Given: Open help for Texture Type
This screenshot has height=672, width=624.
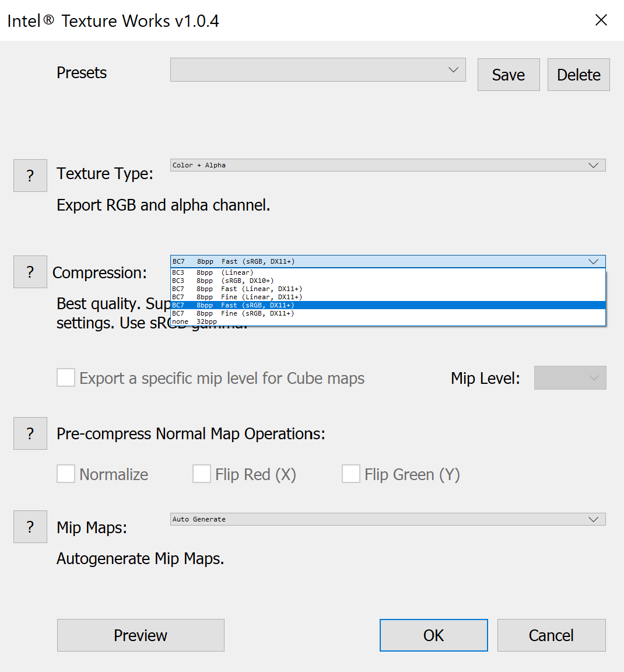Looking at the screenshot, I should 30,176.
